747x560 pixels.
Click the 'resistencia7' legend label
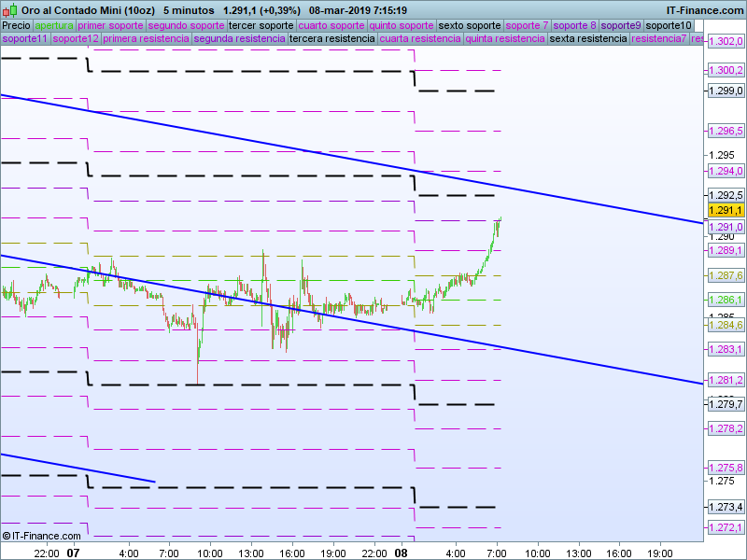coord(659,39)
